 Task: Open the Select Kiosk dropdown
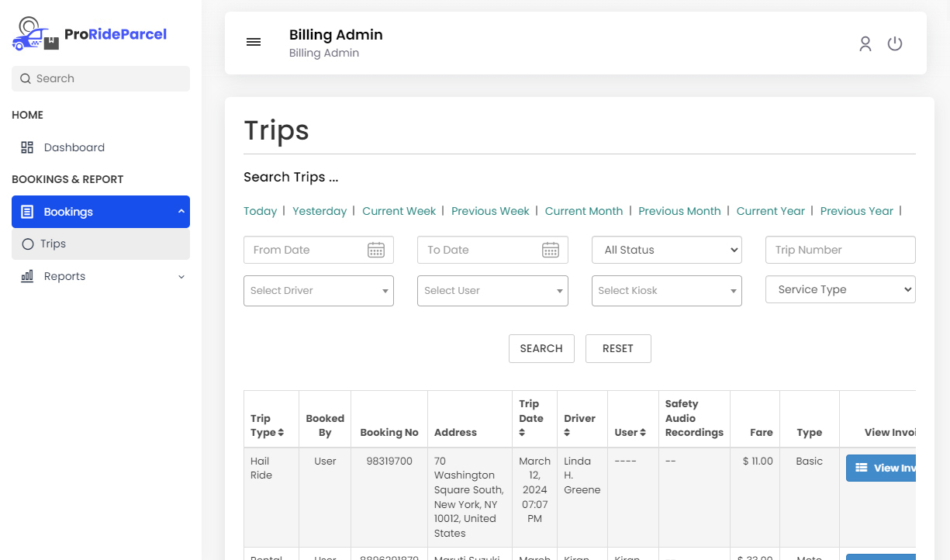click(667, 291)
